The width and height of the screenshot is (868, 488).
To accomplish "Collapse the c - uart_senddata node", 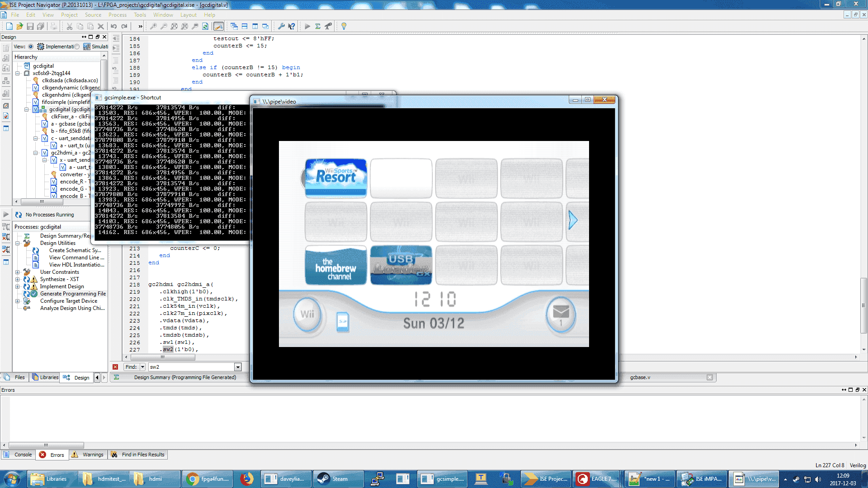I will coord(36,138).
